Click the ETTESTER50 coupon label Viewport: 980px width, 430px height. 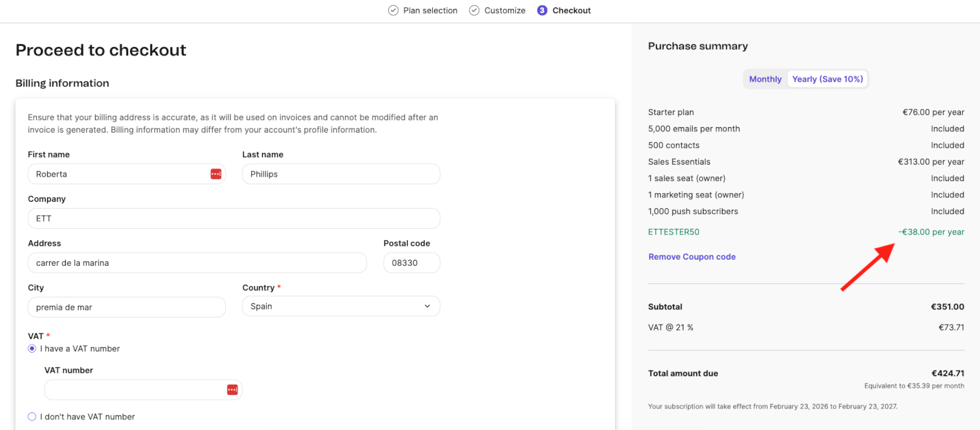coord(673,231)
